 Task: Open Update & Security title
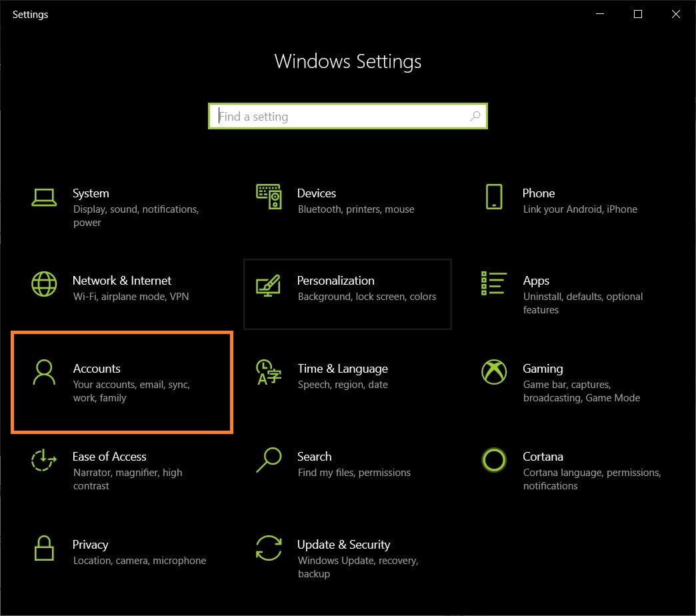343,545
